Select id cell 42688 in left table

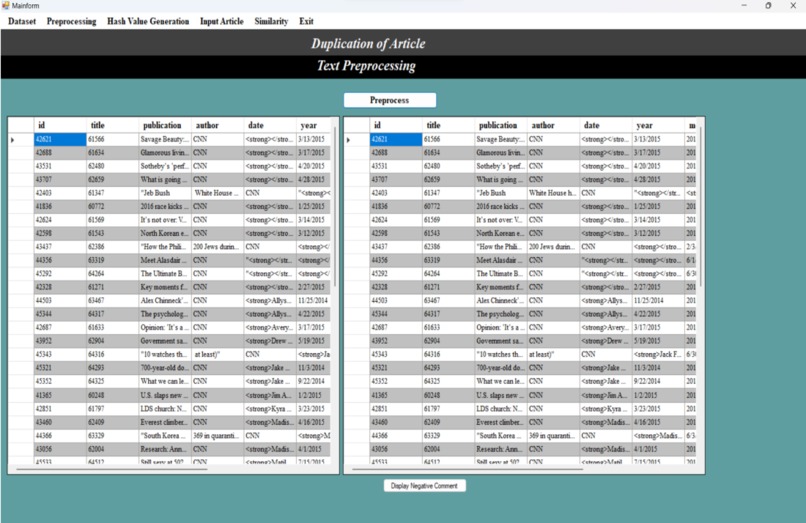[x=60, y=153]
